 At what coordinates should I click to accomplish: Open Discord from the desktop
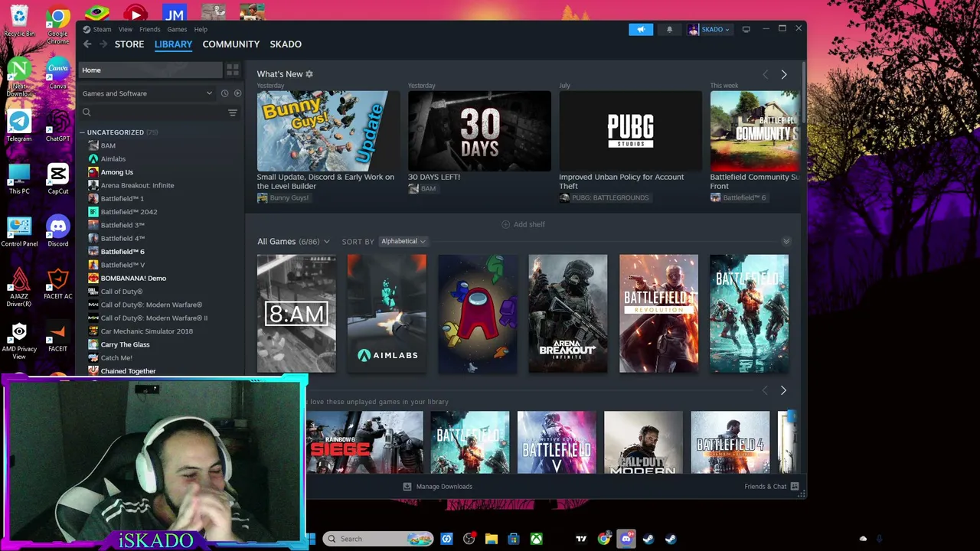(57, 232)
